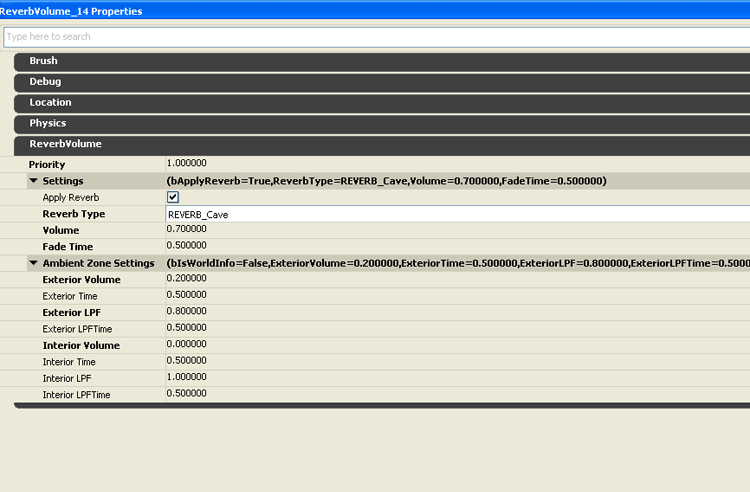Select the Interior Time value 0.500000
This screenshot has height=492, width=750.
point(187,361)
